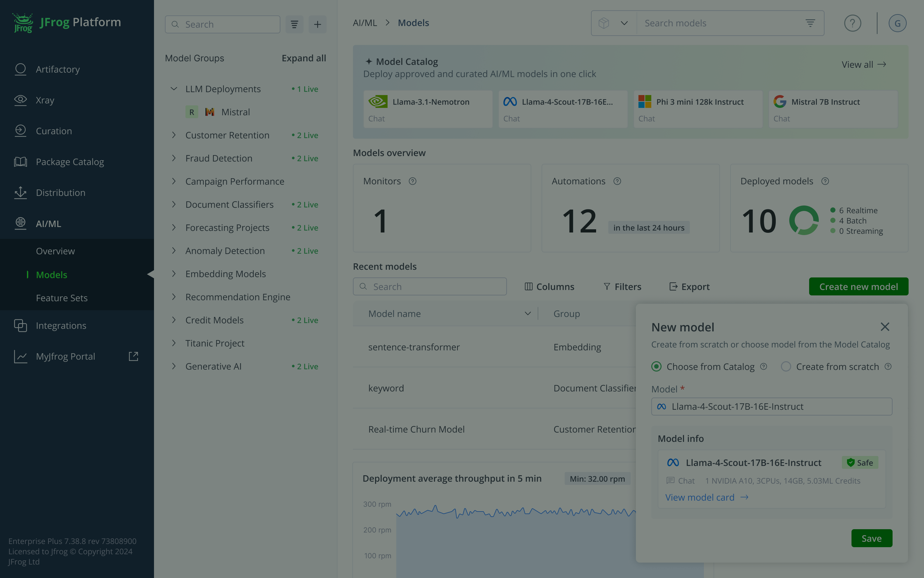Click the AI/ML breadcrumb link
Screen dimensions: 924x578
pos(365,23)
